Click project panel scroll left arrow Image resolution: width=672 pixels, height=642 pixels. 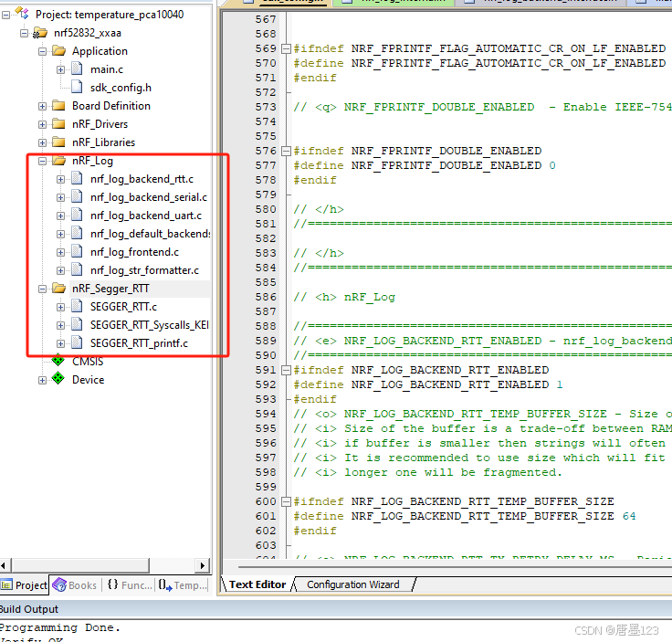[x=5, y=565]
